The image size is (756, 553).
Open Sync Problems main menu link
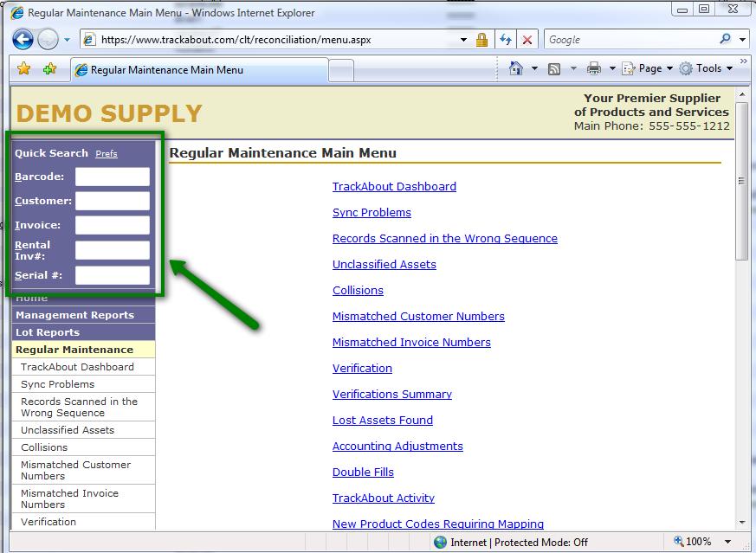pyautogui.click(x=372, y=212)
